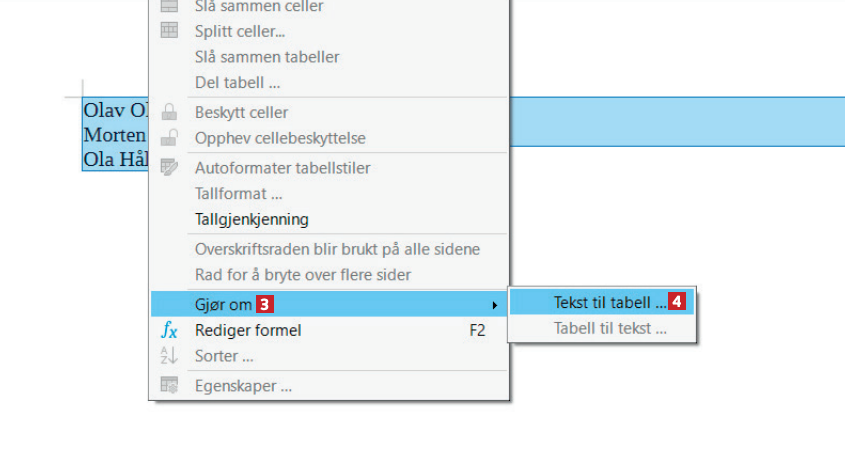This screenshot has width=845, height=457.
Task: Select Del tabell menu entry
Action: 237,82
